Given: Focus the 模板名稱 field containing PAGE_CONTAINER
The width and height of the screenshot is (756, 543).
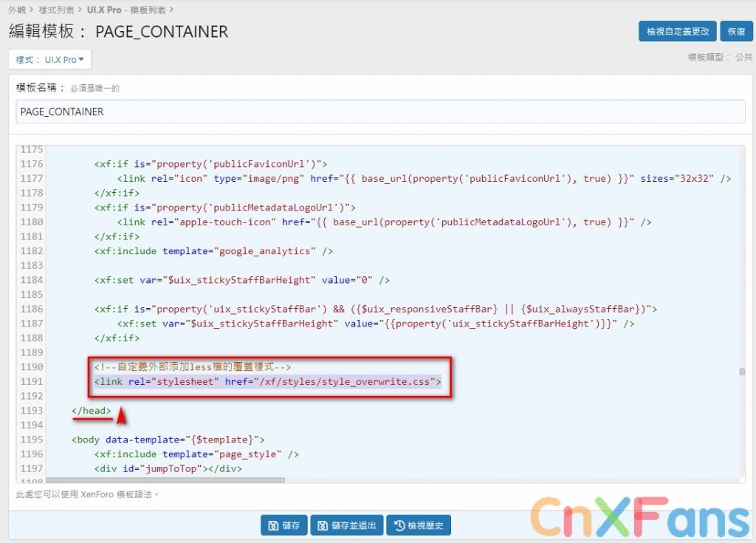Looking at the screenshot, I should pos(380,112).
